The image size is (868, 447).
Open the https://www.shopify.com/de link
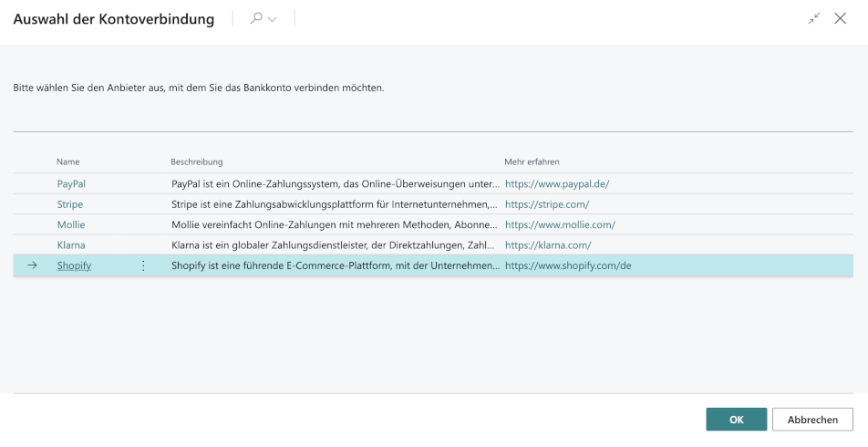tap(568, 265)
